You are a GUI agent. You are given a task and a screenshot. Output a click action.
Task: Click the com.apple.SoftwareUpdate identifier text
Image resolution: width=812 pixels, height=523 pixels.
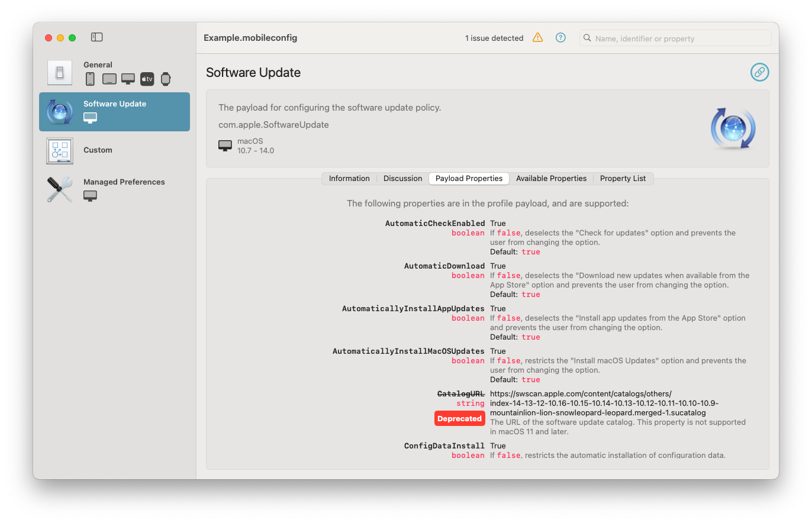point(273,125)
